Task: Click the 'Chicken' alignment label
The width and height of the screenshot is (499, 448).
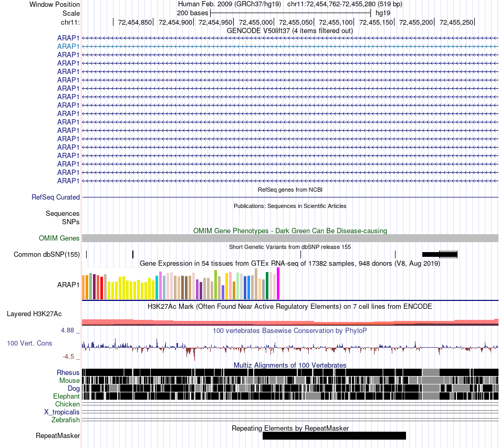Action: [67, 404]
